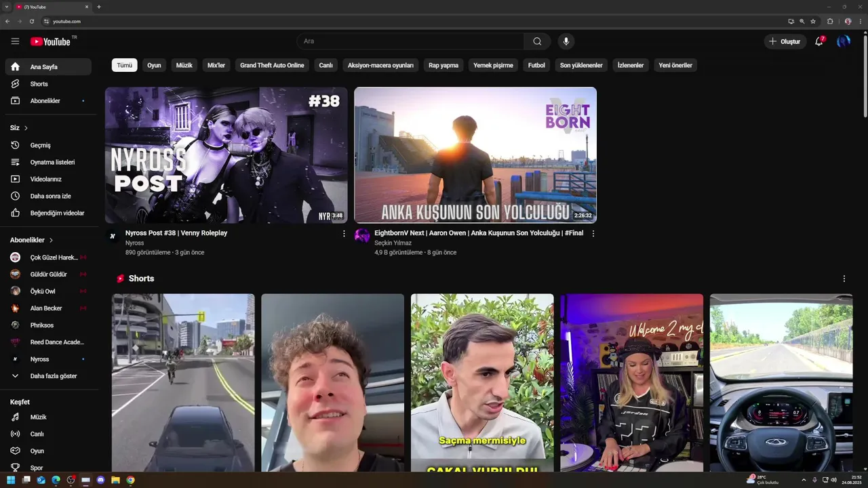This screenshot has height=488, width=868.
Task: Expand the Abonelikler section header
Action: pyautogui.click(x=31, y=240)
